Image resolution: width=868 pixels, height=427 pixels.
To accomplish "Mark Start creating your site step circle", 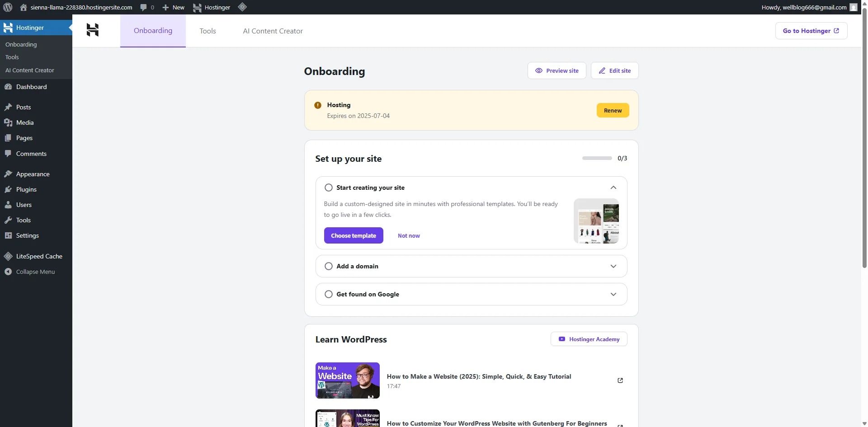I will (329, 188).
